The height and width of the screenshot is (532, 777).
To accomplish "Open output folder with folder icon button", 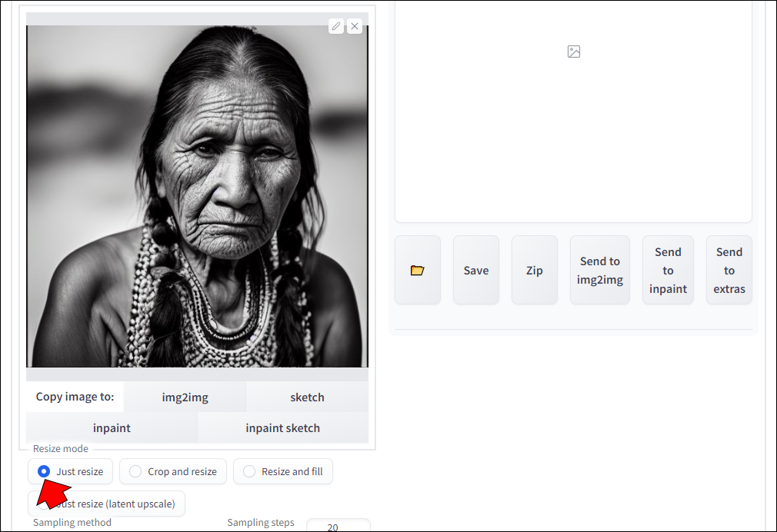I will point(418,270).
